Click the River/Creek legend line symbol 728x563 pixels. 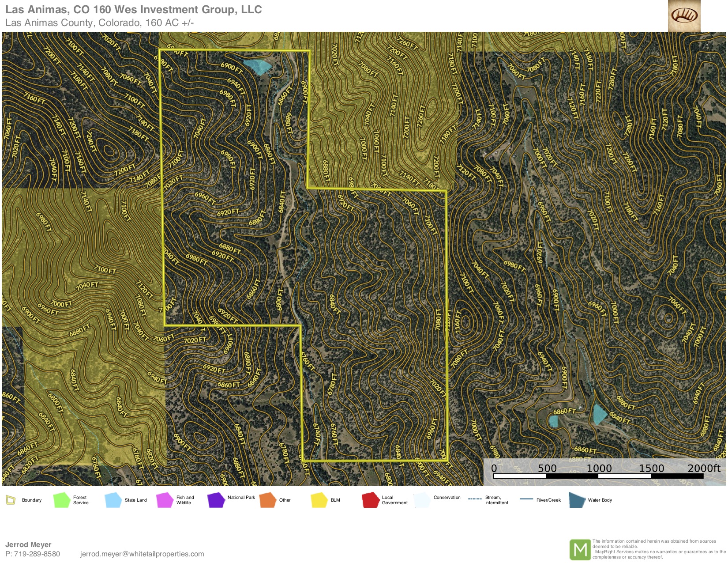pyautogui.click(x=526, y=499)
